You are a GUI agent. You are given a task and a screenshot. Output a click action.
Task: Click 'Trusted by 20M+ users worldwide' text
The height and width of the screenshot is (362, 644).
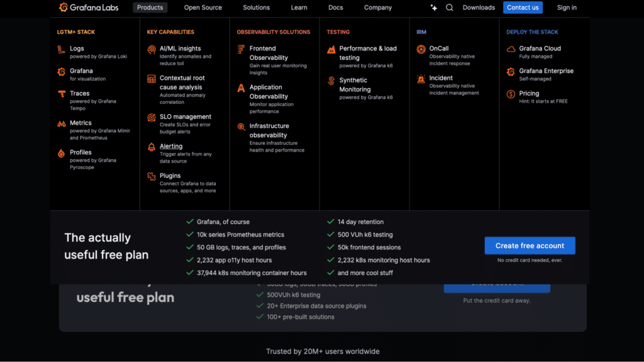[323, 351]
